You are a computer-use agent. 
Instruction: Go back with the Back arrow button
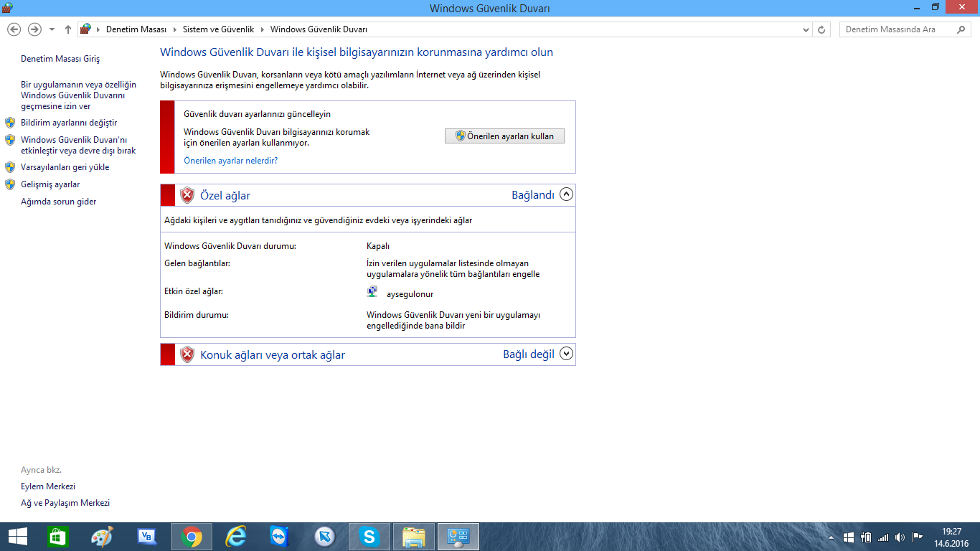coord(14,29)
